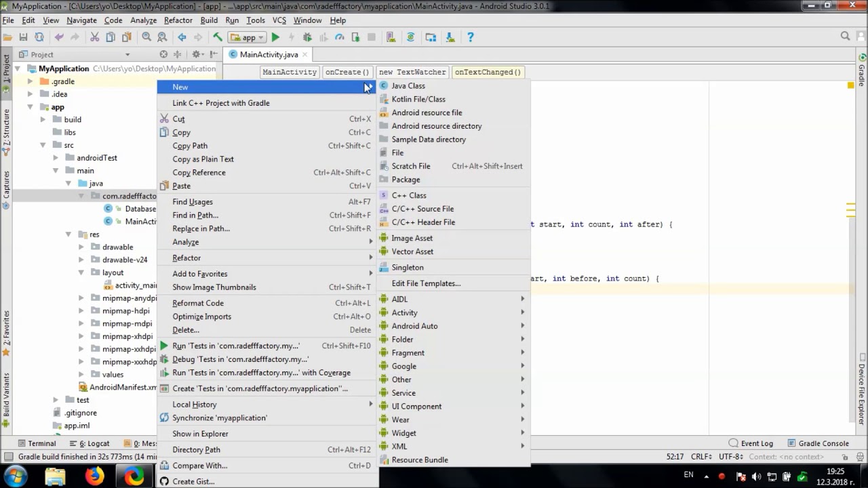Click the onCreate() breadcrumb
Viewport: 868px width, 488px height.
pyautogui.click(x=347, y=72)
